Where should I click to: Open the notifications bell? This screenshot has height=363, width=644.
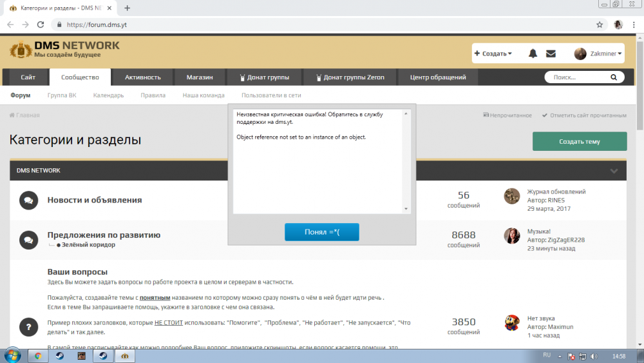[533, 54]
